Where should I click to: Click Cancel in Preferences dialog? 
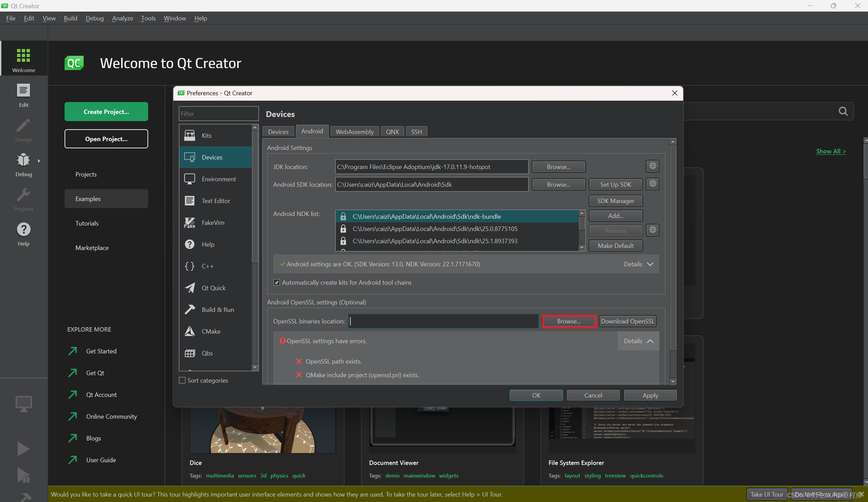(593, 395)
